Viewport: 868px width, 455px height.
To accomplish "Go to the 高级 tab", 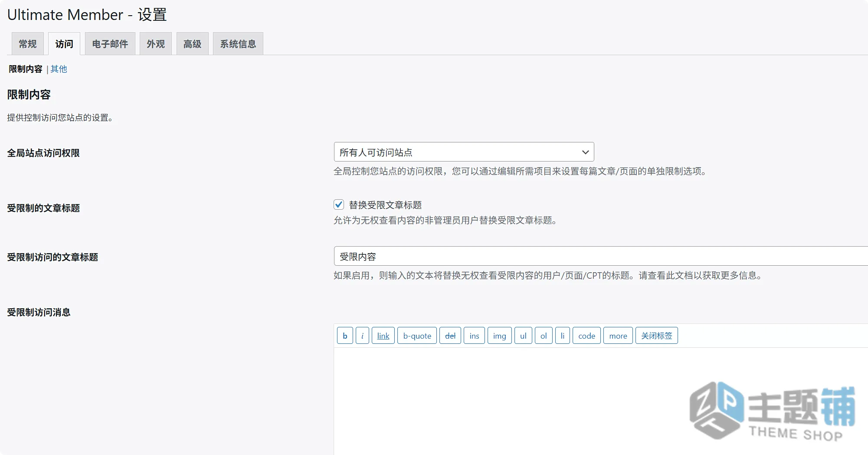I will (x=193, y=44).
